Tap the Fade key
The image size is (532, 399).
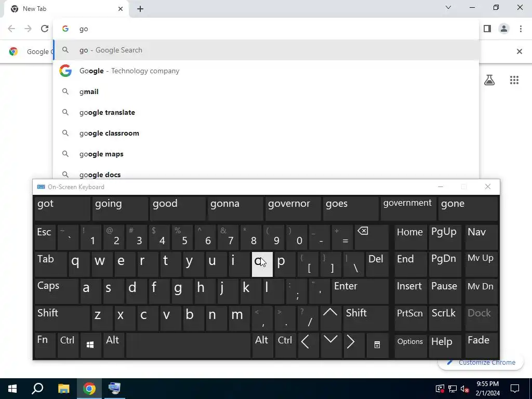[x=481, y=345]
